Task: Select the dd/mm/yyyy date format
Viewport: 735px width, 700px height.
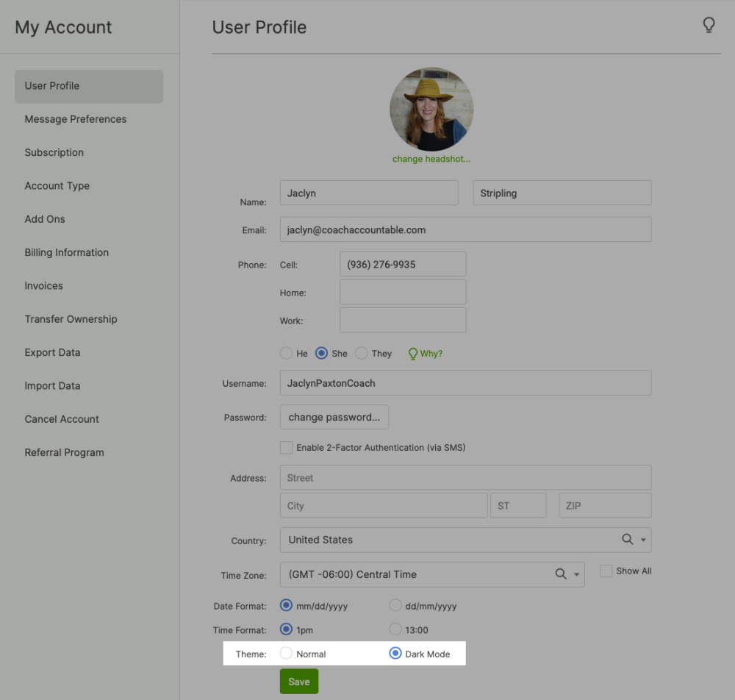Action: 395,606
